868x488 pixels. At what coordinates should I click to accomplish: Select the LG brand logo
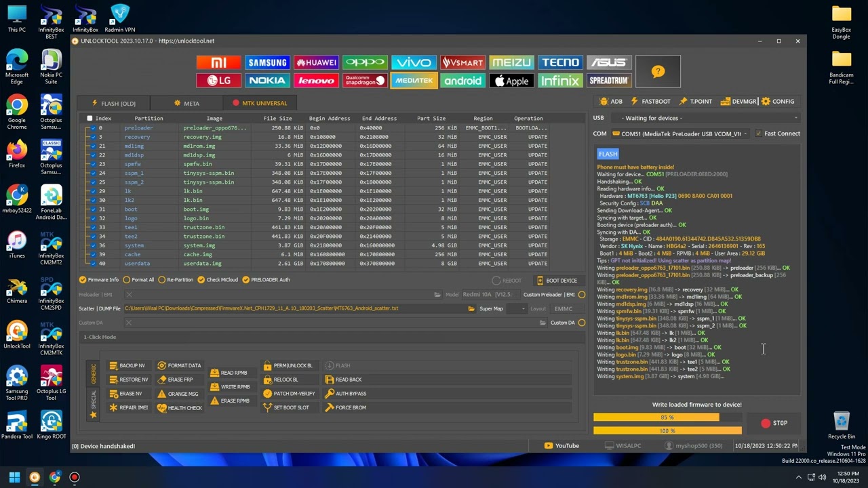click(218, 81)
